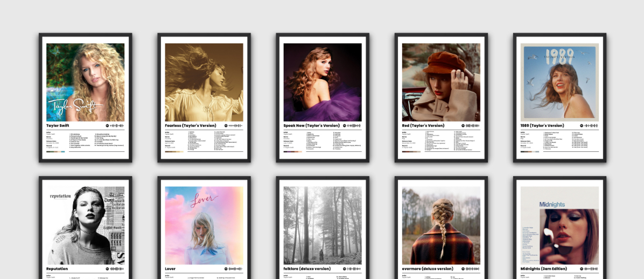
Task: Select the Spotify code on 1989 poster
Action: 587,125
